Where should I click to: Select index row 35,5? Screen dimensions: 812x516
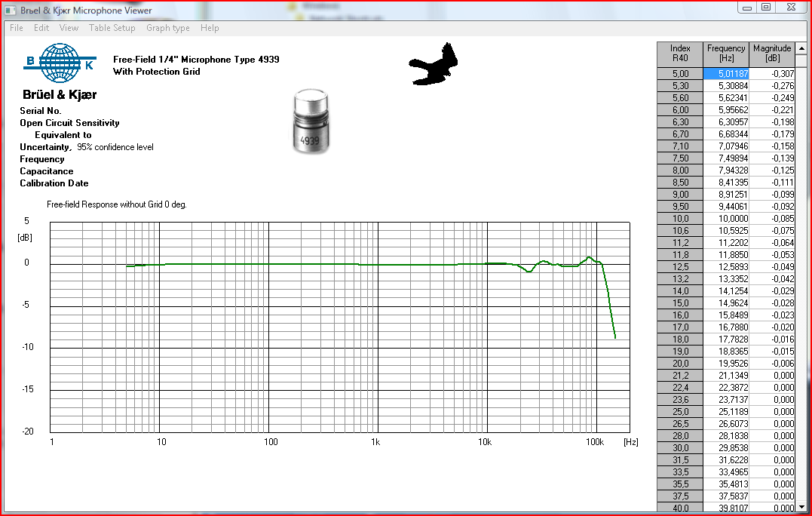[x=680, y=484]
